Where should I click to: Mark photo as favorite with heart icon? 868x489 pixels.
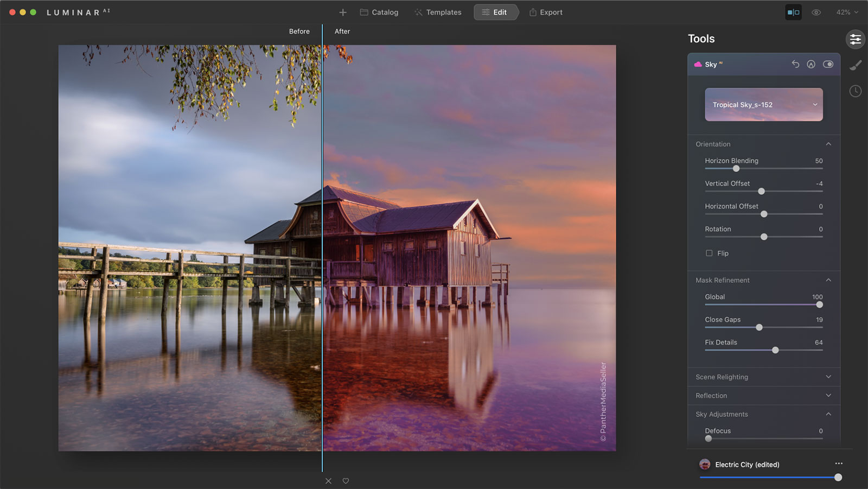[x=346, y=481]
